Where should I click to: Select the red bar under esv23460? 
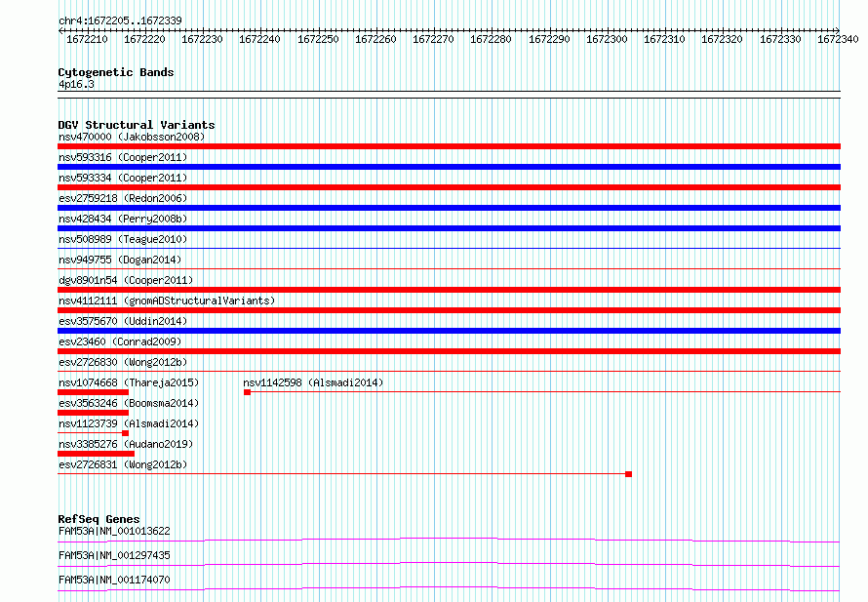click(449, 351)
